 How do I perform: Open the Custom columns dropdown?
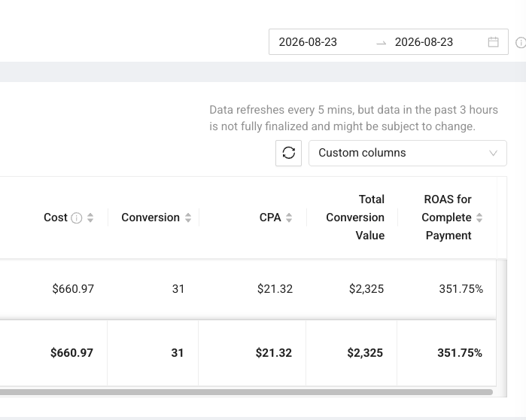pyautogui.click(x=408, y=153)
